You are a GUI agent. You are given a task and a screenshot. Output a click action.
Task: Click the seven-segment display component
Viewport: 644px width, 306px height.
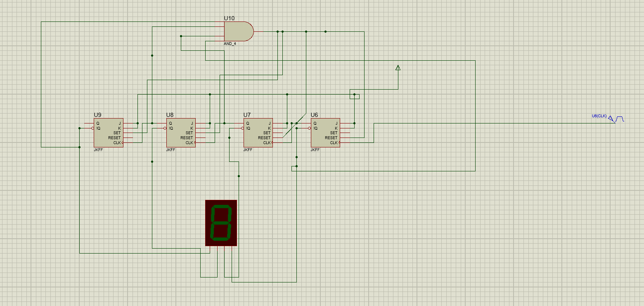pos(221,223)
